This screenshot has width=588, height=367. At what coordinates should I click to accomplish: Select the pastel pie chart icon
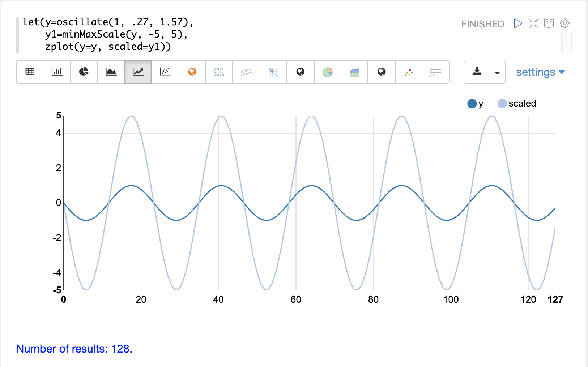tap(328, 72)
